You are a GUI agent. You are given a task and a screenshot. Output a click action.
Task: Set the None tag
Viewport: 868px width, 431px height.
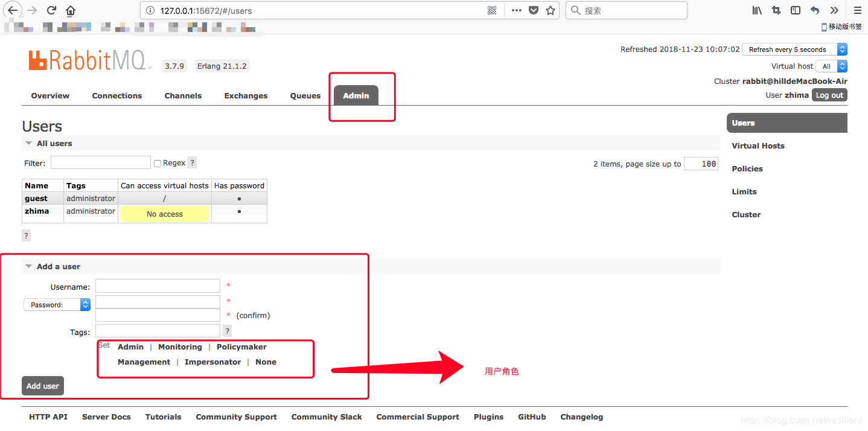[x=266, y=362]
